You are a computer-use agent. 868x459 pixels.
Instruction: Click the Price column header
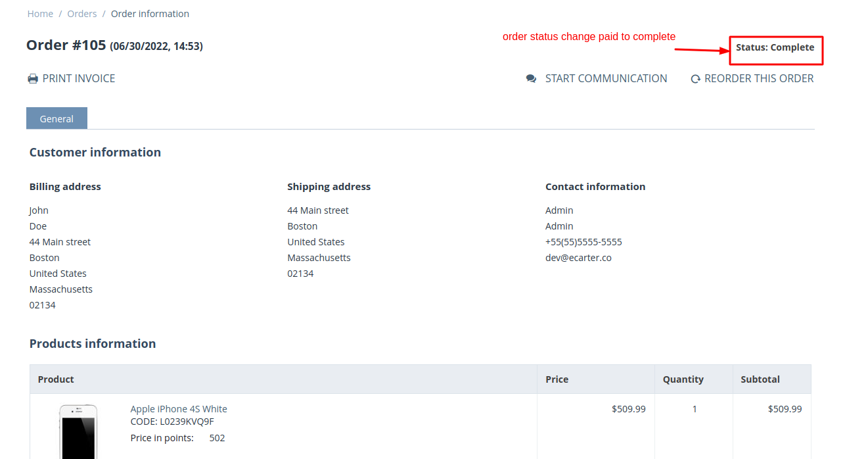coord(557,379)
